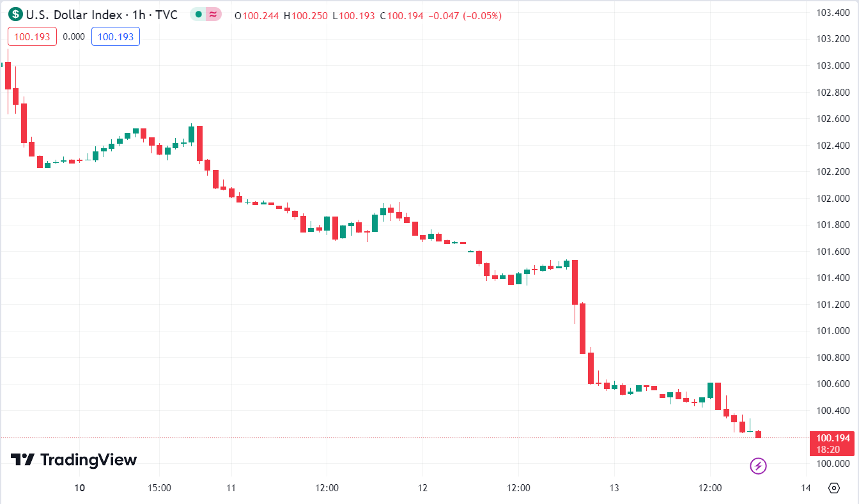The height and width of the screenshot is (504, 859).
Task: Click the green market status dot
Action: pos(199,15)
